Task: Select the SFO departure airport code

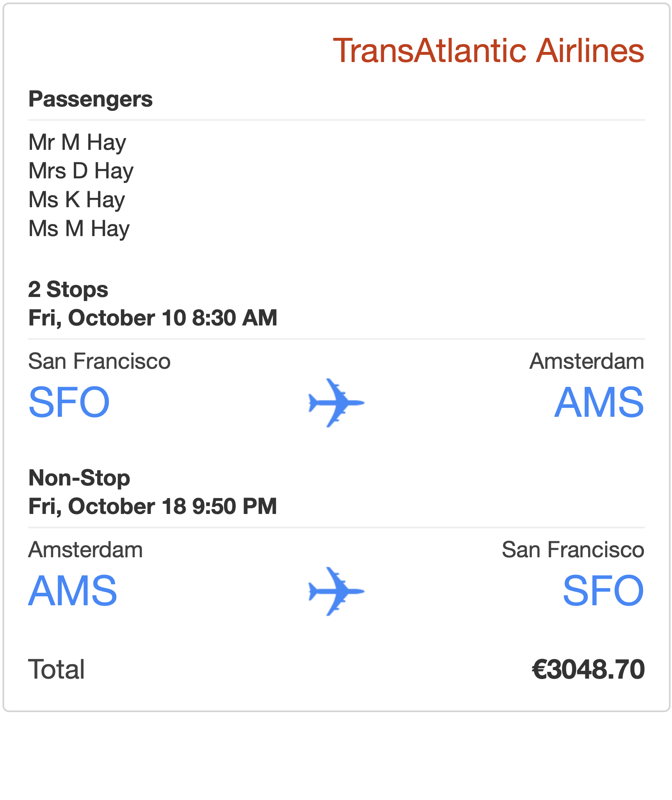Action: (69, 402)
